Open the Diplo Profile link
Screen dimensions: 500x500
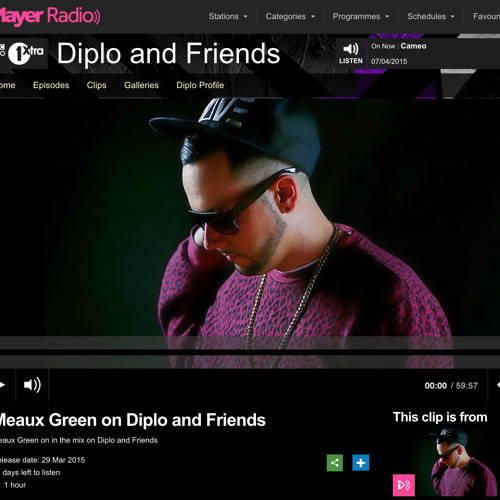coord(200,85)
